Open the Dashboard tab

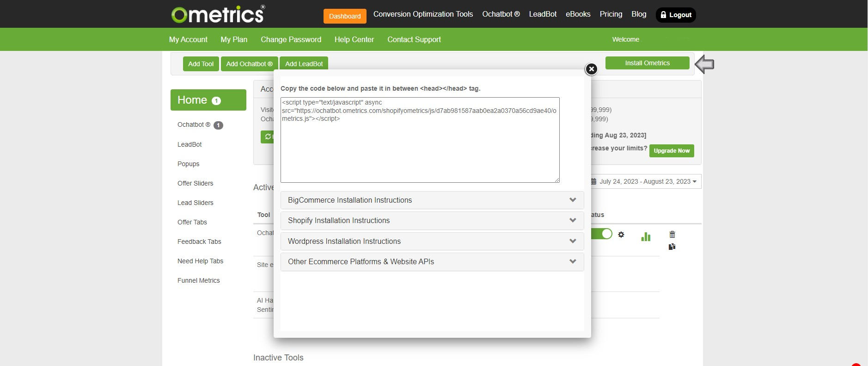(345, 16)
